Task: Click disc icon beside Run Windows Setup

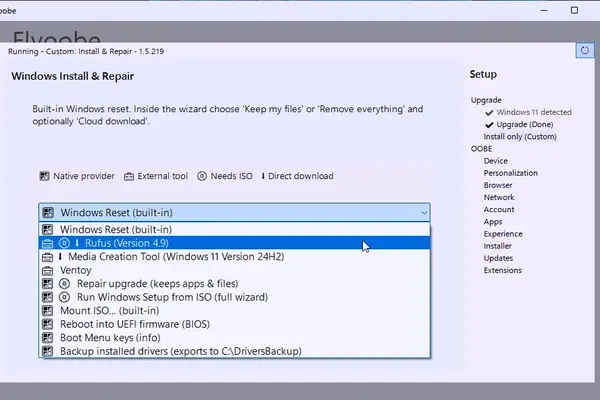Action: coord(64,297)
